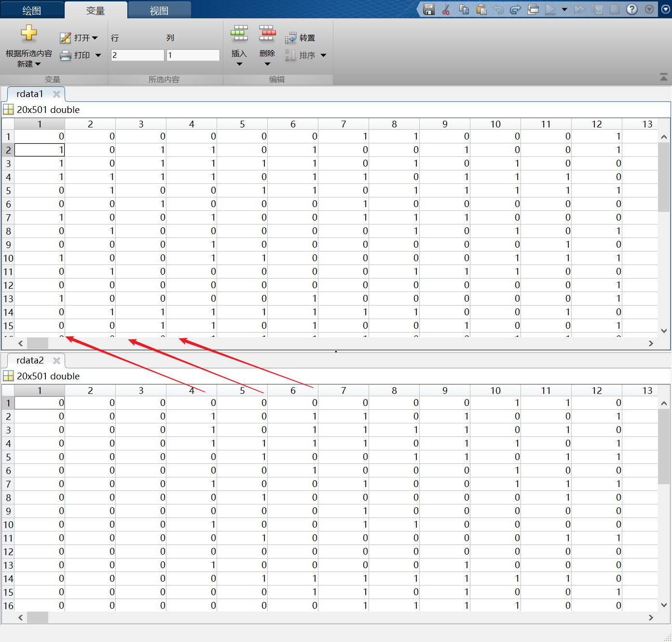Switch to the 绘图 ribbon tab
Screen dimensions: 672x642
pos(32,10)
